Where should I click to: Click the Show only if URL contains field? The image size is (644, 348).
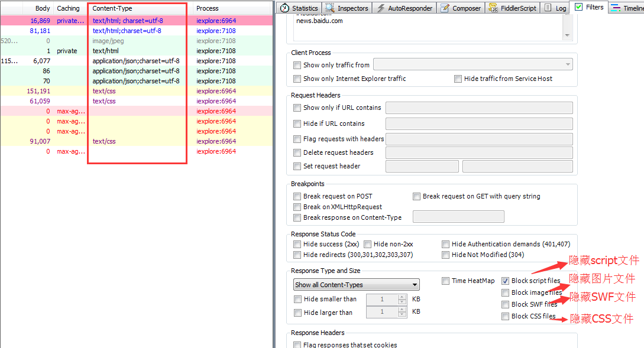click(x=479, y=108)
